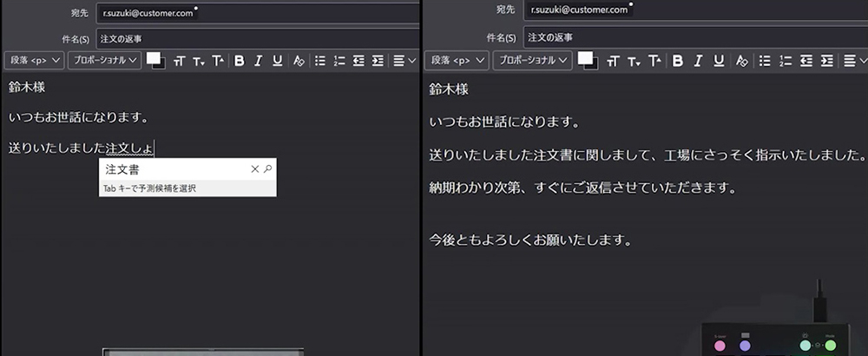
Task: Click the 注文の返事 subject field in the left window
Action: pyautogui.click(x=258, y=39)
